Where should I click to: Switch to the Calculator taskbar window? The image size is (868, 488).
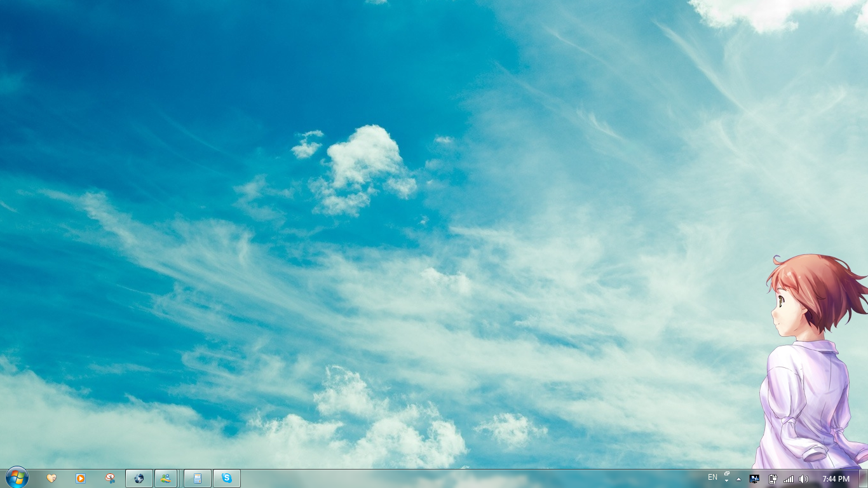[198, 478]
